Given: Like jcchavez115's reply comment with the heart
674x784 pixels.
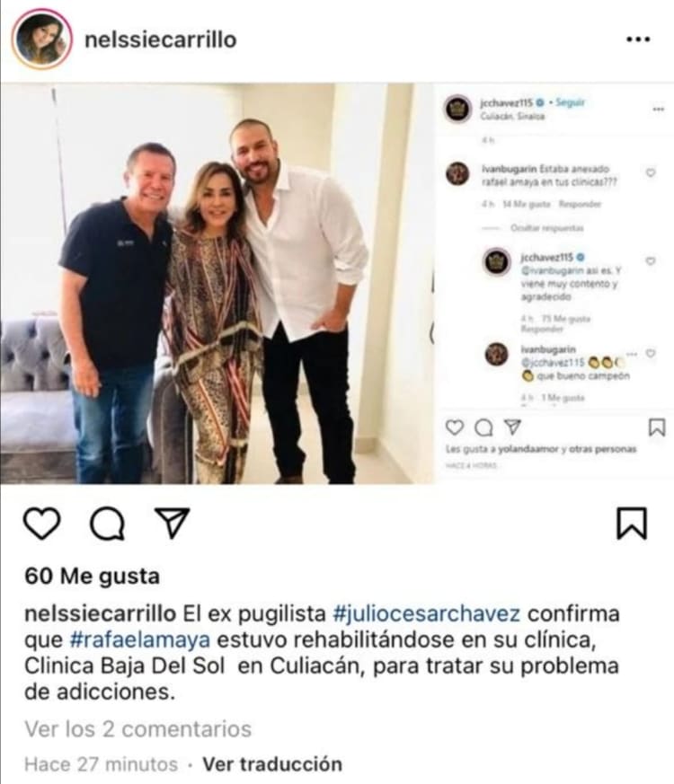Looking at the screenshot, I should tap(651, 261).
